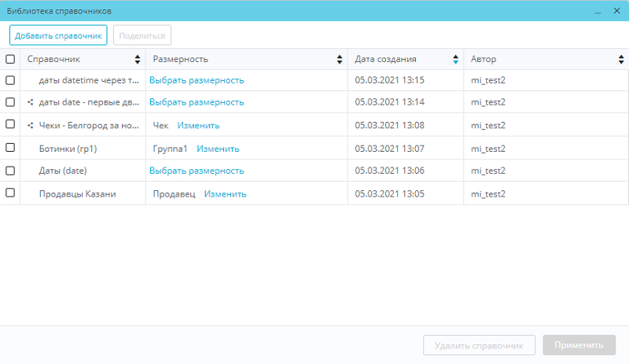Click 'Изменить' next to Группа1
Viewport: 629px width, 364px height.
[218, 149]
